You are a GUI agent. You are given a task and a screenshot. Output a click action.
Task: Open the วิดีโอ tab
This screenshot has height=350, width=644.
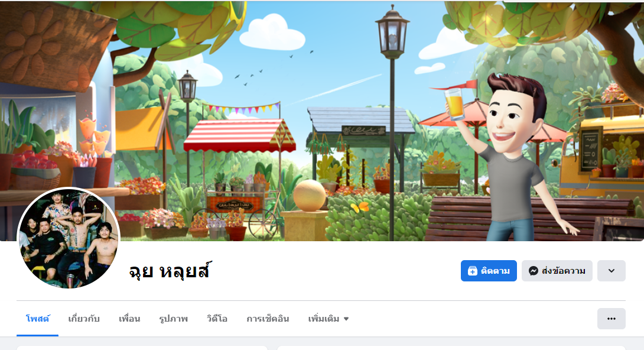[x=217, y=319]
